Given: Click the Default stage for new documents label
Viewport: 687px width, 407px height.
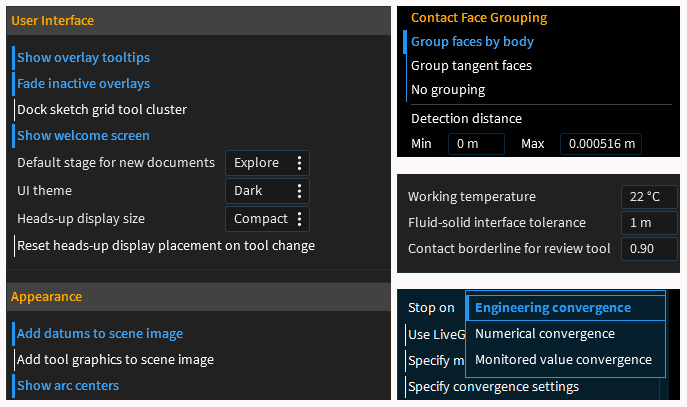Looking at the screenshot, I should [116, 163].
